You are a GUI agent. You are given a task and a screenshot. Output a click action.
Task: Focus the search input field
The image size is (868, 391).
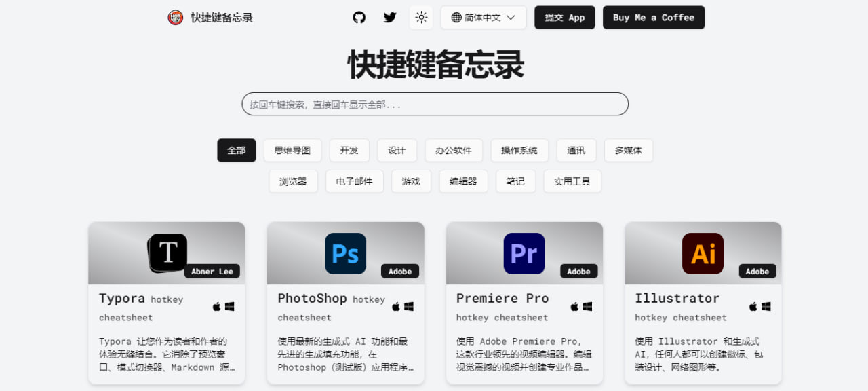coord(435,104)
